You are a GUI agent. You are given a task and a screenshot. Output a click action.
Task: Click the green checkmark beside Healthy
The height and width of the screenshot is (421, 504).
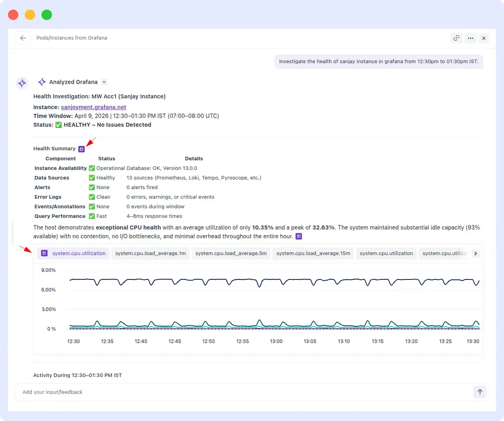[x=92, y=178]
